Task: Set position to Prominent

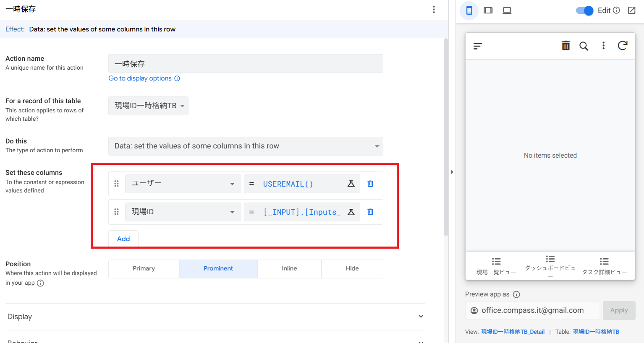Action: tap(218, 269)
